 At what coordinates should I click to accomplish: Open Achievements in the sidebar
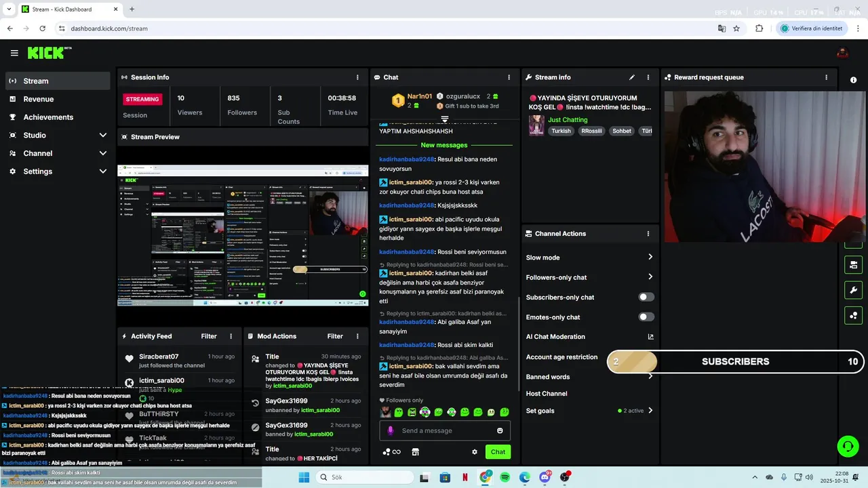[x=58, y=117]
